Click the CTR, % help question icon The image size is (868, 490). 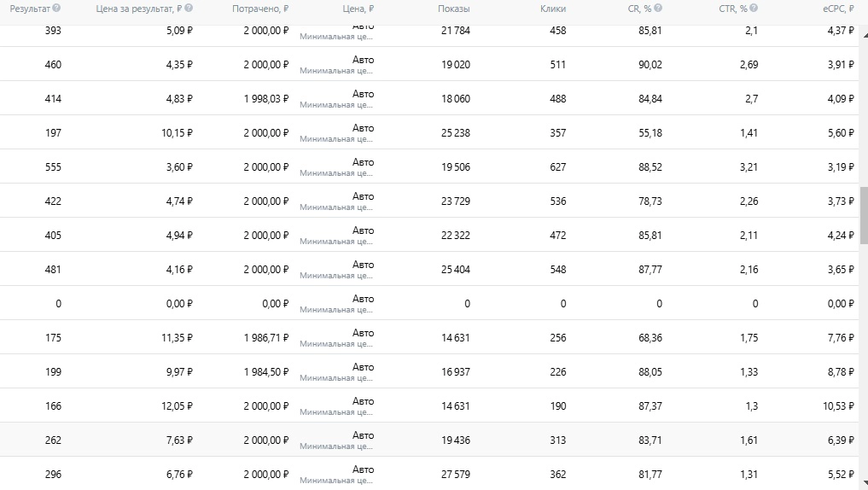click(754, 9)
